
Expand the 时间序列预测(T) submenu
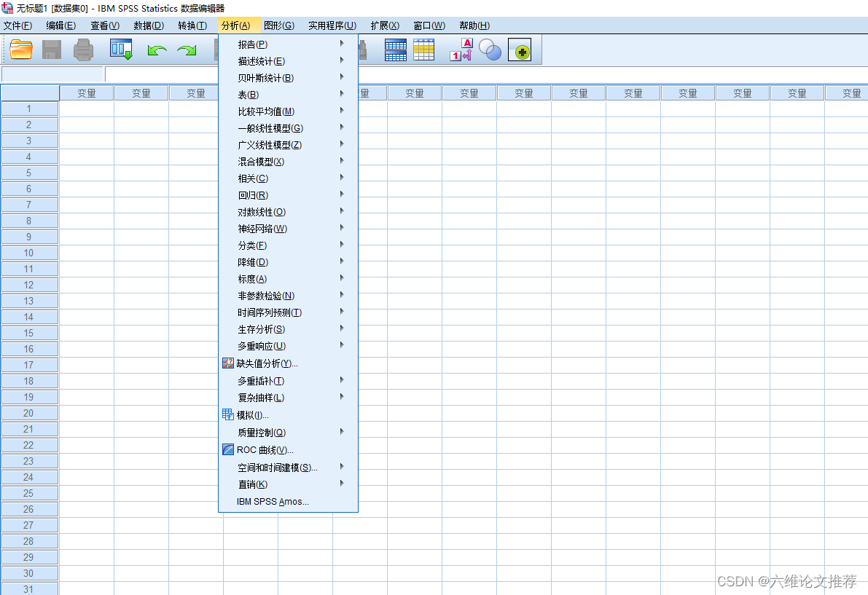point(289,312)
